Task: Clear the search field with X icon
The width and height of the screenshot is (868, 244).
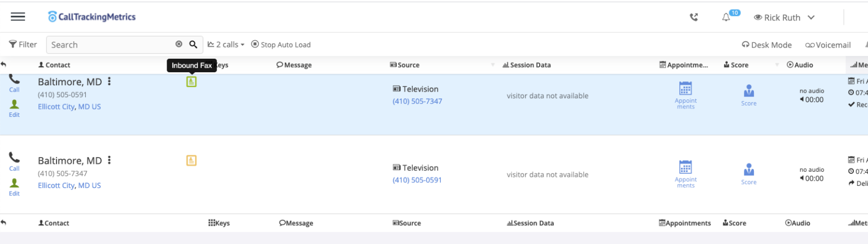Action: (x=179, y=45)
